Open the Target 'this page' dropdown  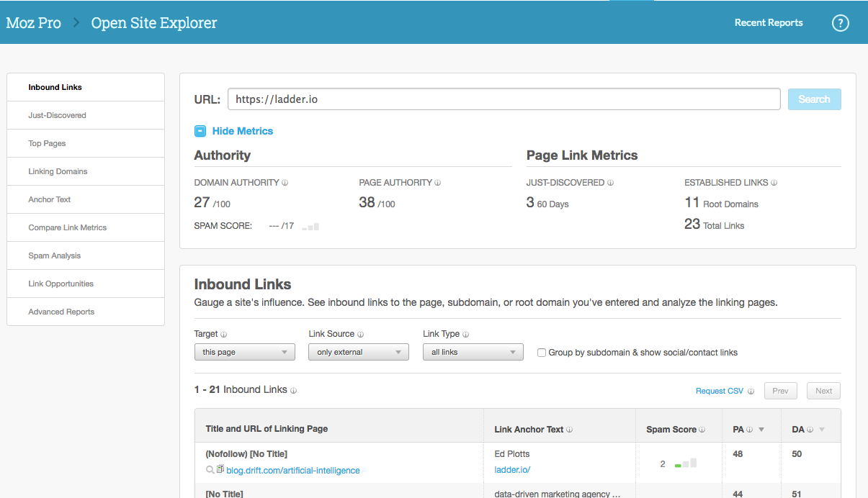(x=244, y=352)
